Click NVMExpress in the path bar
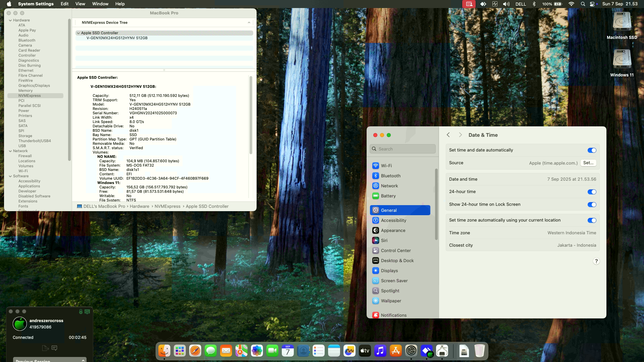Screen dimensions: 644x362 [167, 206]
